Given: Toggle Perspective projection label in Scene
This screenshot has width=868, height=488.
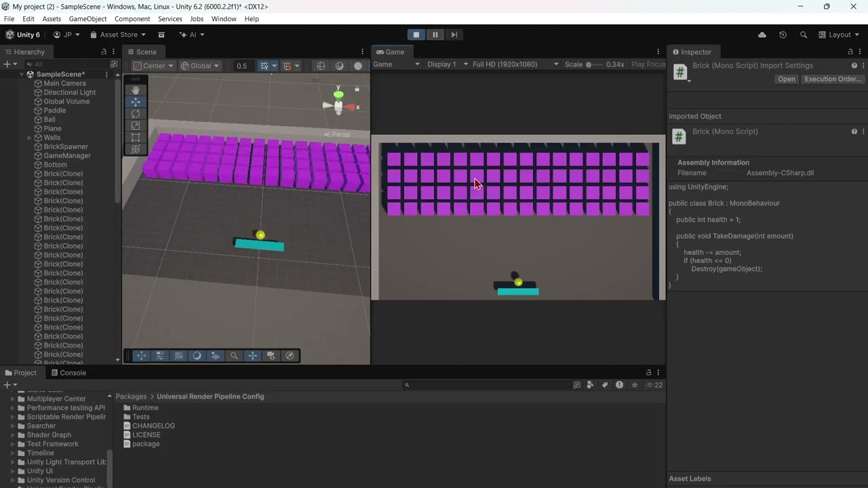Looking at the screenshot, I should 337,134.
